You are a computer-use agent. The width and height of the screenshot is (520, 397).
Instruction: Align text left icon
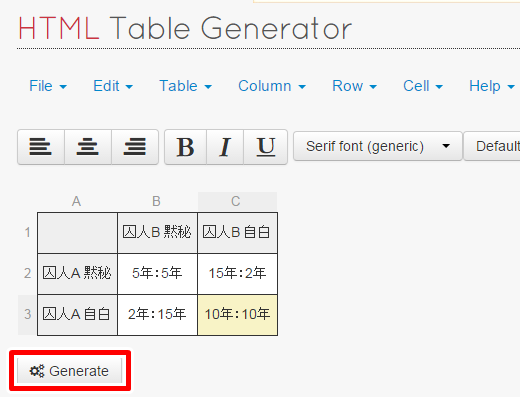point(41,147)
